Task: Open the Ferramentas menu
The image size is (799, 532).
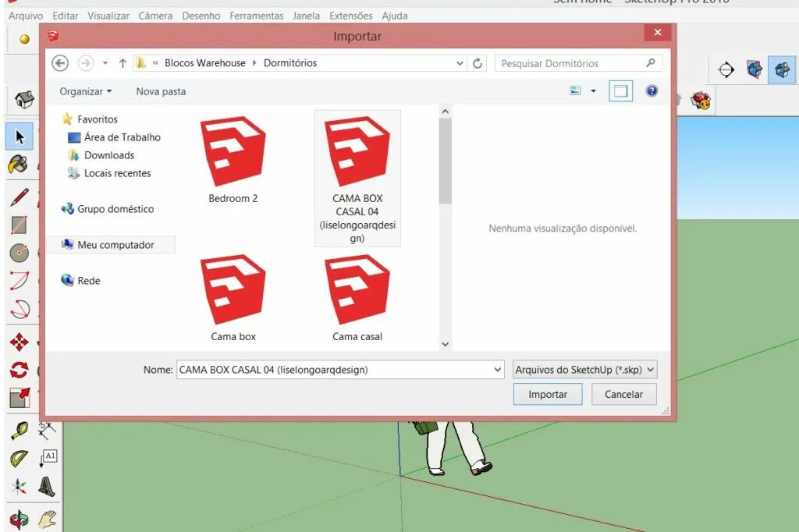Action: 256,16
